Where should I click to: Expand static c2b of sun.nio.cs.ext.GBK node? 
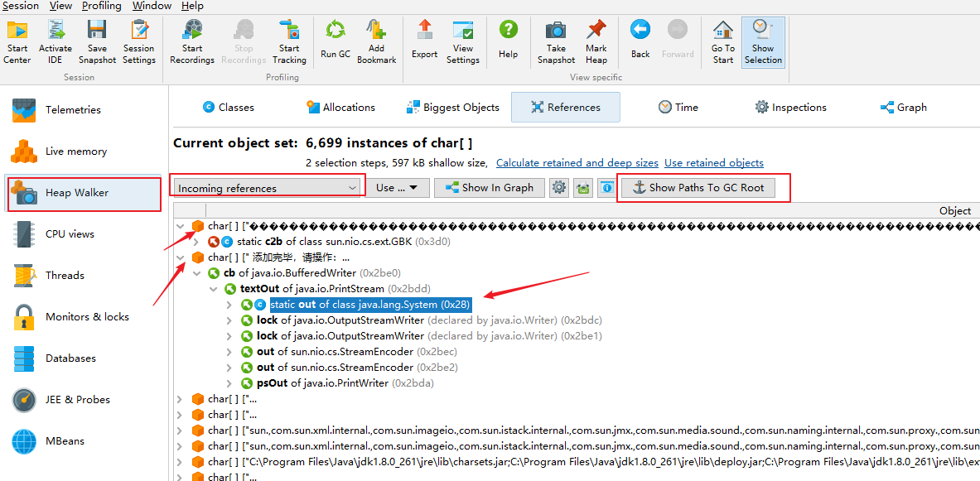pyautogui.click(x=197, y=242)
